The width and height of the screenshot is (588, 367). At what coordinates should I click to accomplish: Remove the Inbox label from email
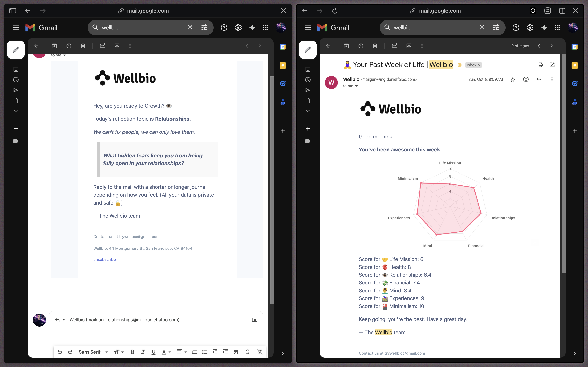click(479, 65)
